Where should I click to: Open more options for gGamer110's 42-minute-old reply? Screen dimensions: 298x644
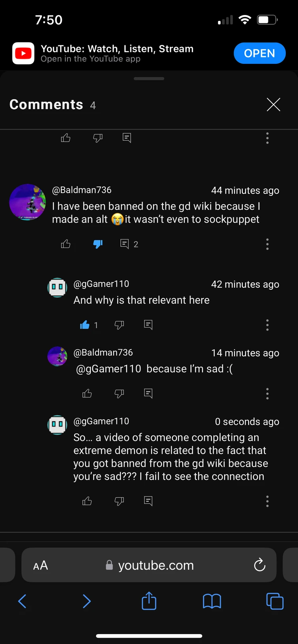267,325
